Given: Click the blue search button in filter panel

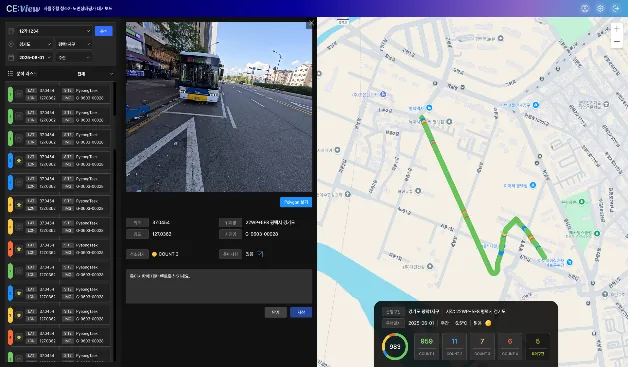Looking at the screenshot, I should 104,31.
